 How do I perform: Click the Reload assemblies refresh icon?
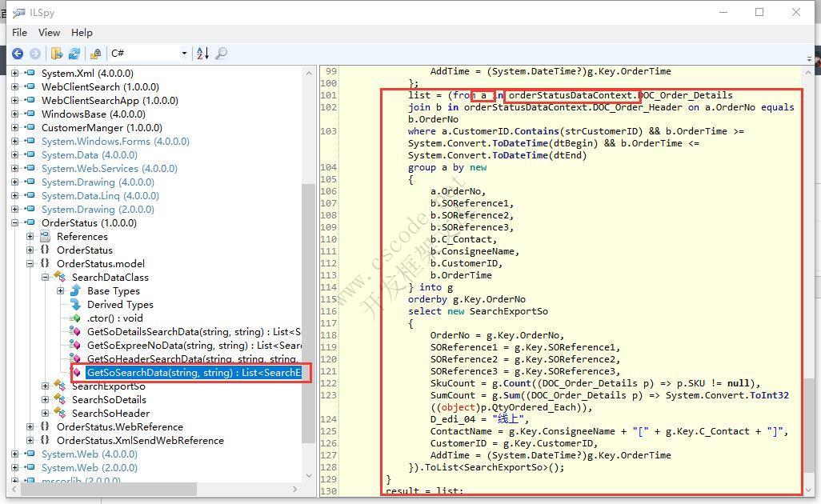click(x=74, y=54)
